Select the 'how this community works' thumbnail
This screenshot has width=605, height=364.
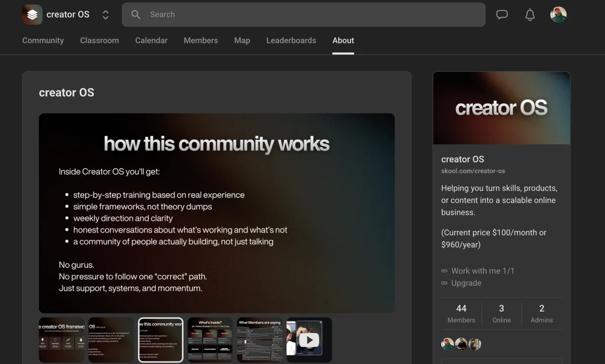coord(160,340)
